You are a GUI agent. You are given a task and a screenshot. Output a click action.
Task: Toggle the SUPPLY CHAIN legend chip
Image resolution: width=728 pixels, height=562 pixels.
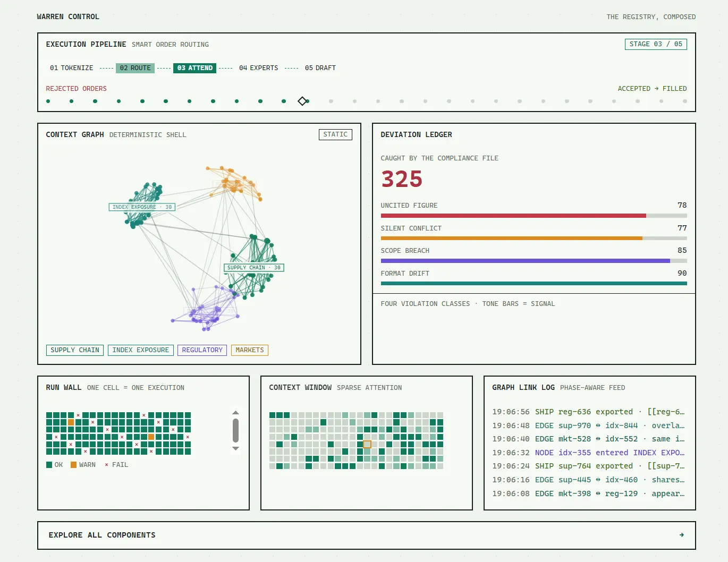75,350
